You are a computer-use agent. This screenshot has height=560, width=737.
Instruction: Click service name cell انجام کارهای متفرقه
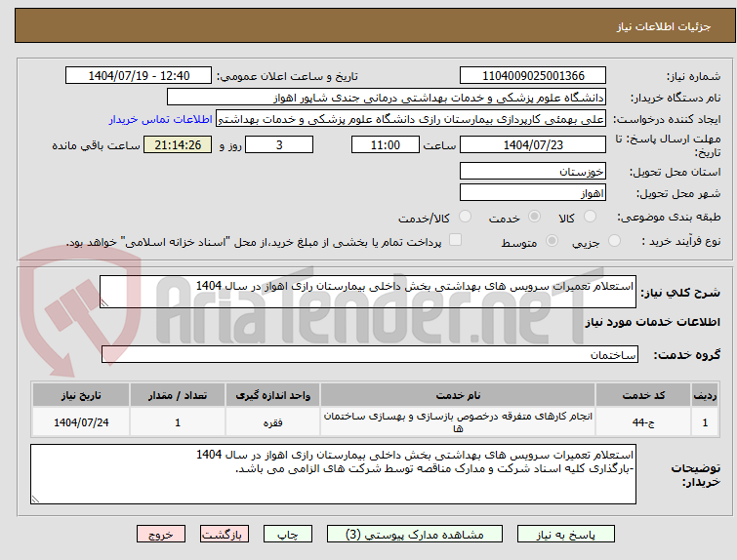coord(458,422)
